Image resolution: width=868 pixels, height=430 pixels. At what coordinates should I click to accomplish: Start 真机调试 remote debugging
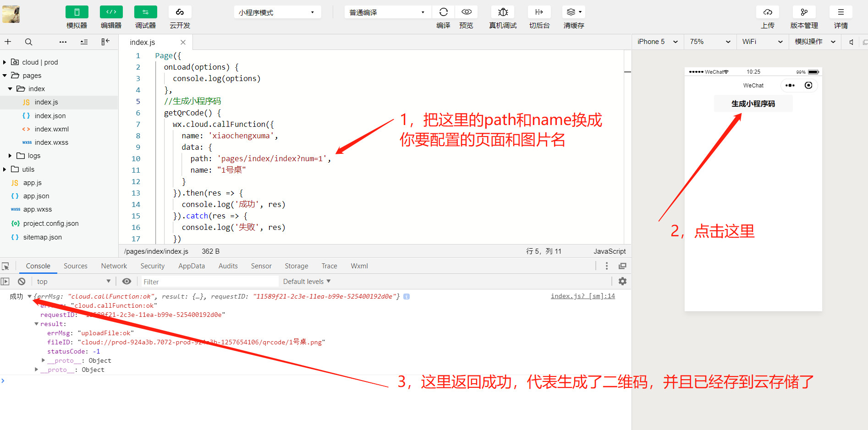[502, 12]
